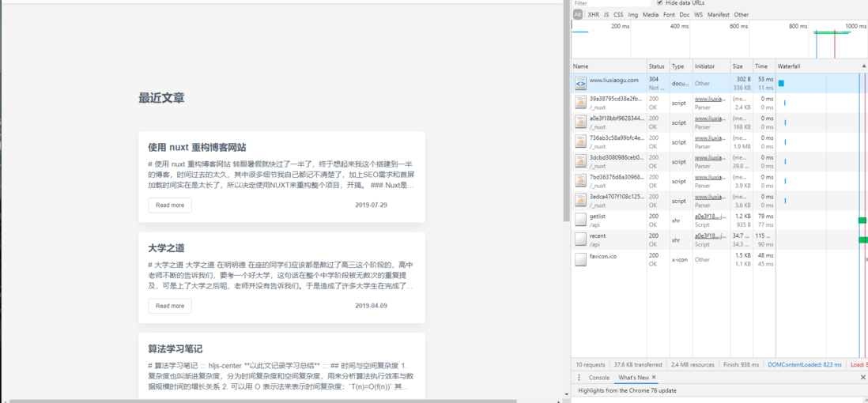Filter requests by Img
Viewport: 868px width, 403px height.
pos(632,14)
